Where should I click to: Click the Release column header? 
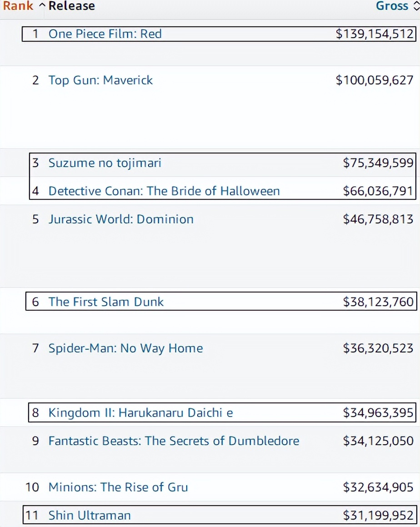tap(72, 6)
